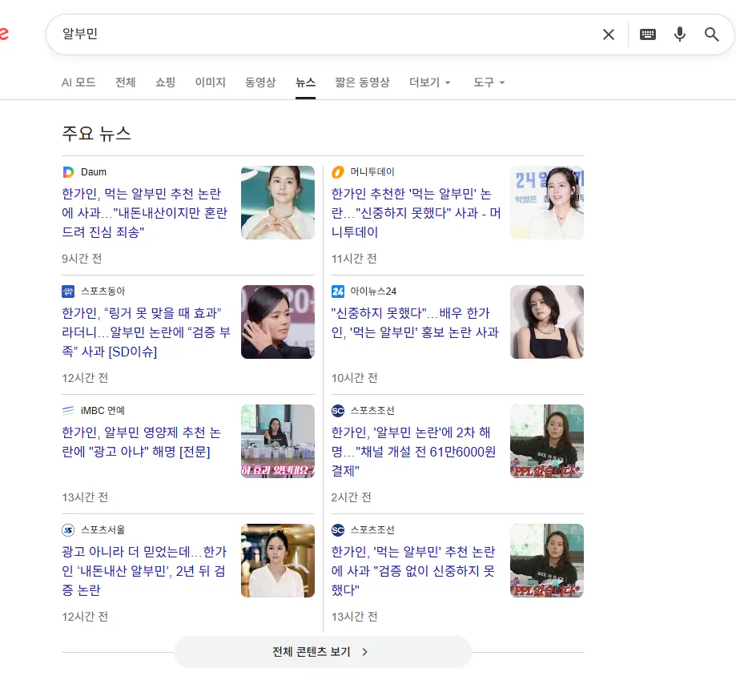Start voice search with the microphone icon
Image resolution: width=736 pixels, height=700 pixels.
(x=680, y=34)
